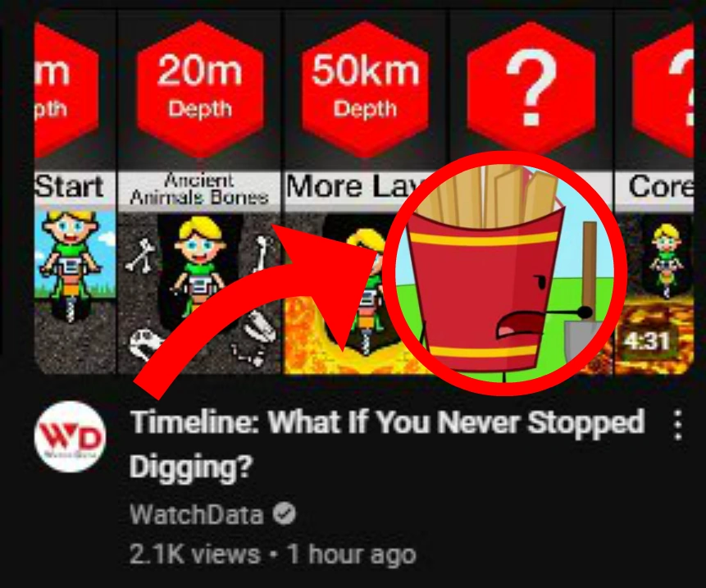The height and width of the screenshot is (588, 706).
Task: Click the WatchData channel avatar icon
Action: [70, 436]
